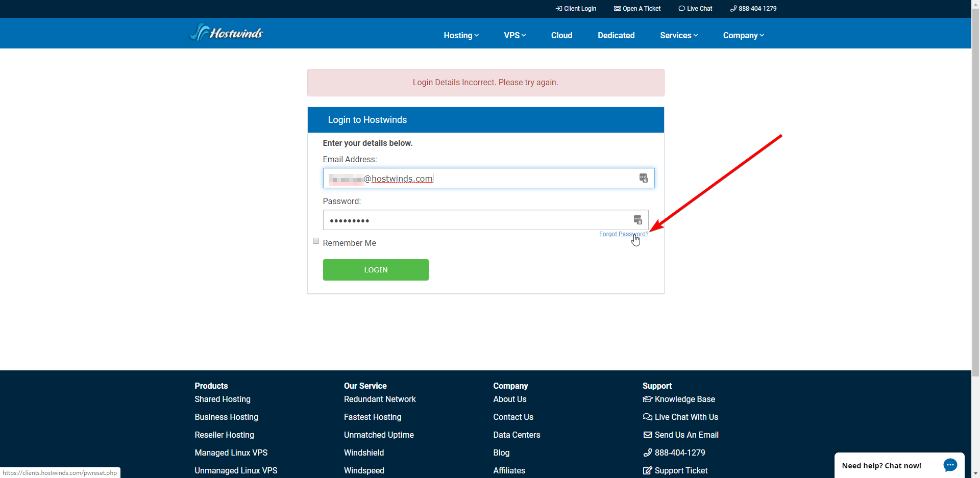Open Managed Linux VPS footer link
This screenshot has width=980, height=478.
pyautogui.click(x=231, y=452)
